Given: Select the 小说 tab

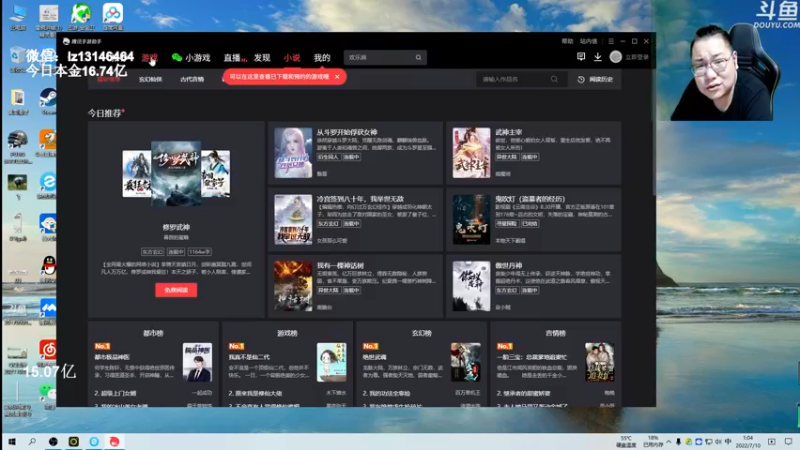Looking at the screenshot, I should point(292,58).
